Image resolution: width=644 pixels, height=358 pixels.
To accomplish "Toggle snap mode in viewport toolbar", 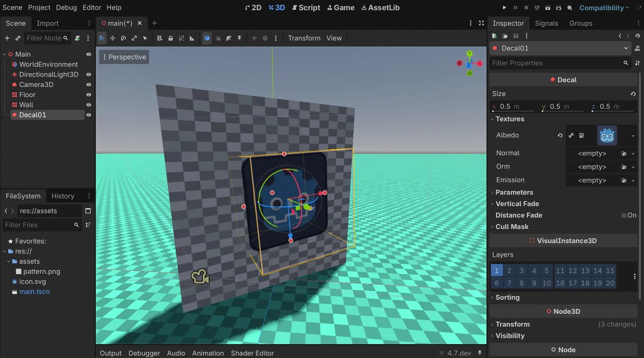I will (x=218, y=38).
